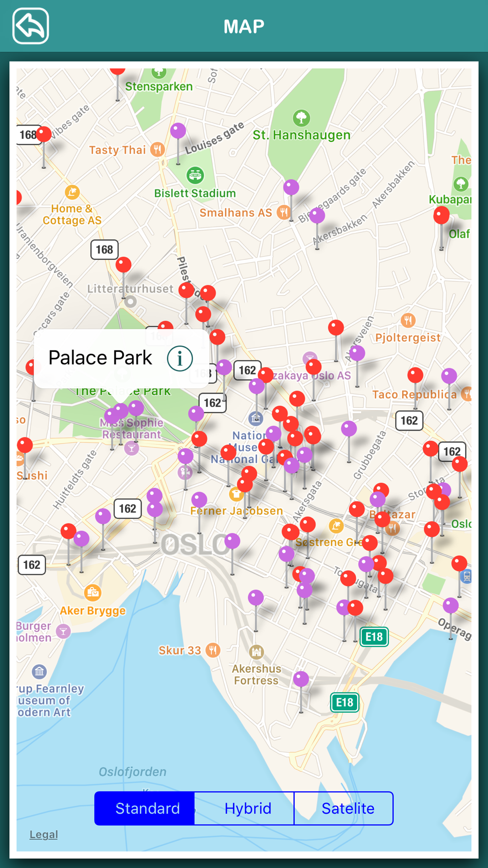Tap the Palace Park callout title
Screen dimensions: 488x868
click(x=100, y=358)
